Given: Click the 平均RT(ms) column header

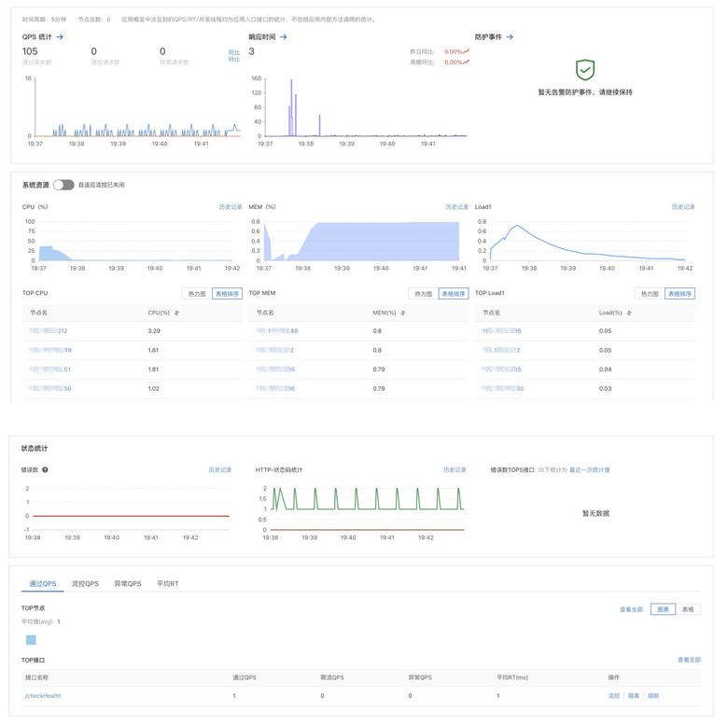Looking at the screenshot, I should point(512,677).
